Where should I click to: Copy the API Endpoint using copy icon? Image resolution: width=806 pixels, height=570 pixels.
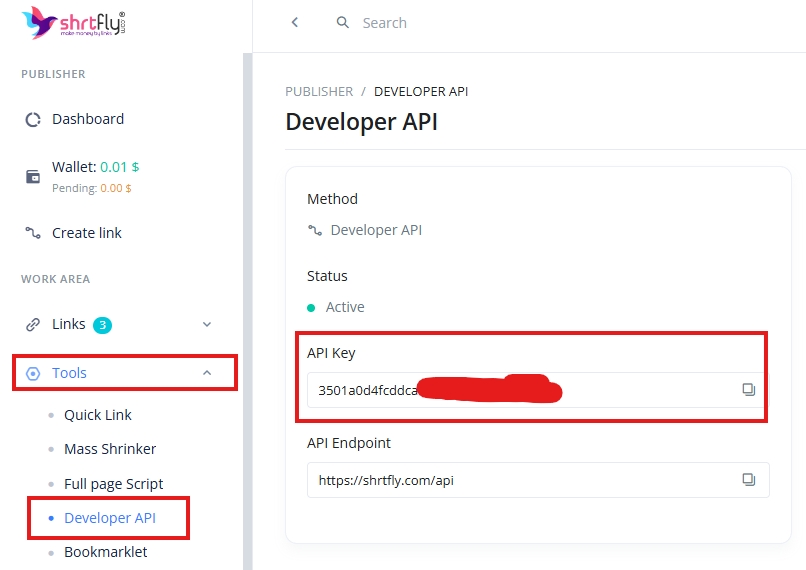748,480
